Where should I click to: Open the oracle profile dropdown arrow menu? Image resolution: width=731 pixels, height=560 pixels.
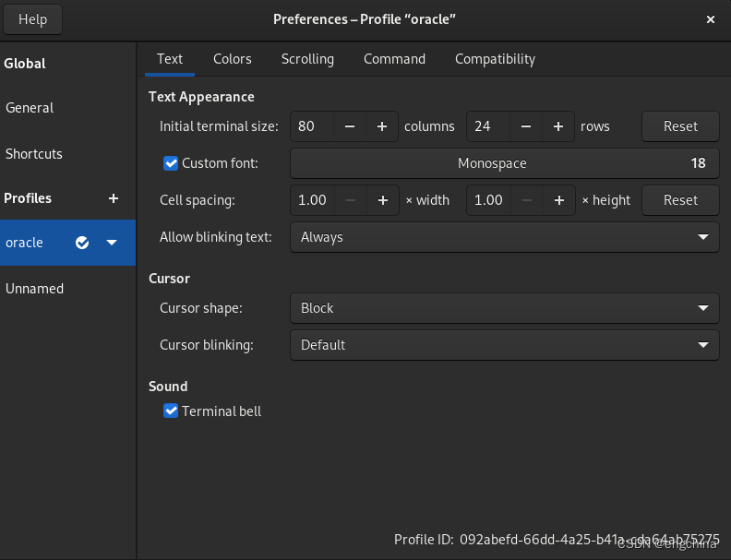coord(112,243)
